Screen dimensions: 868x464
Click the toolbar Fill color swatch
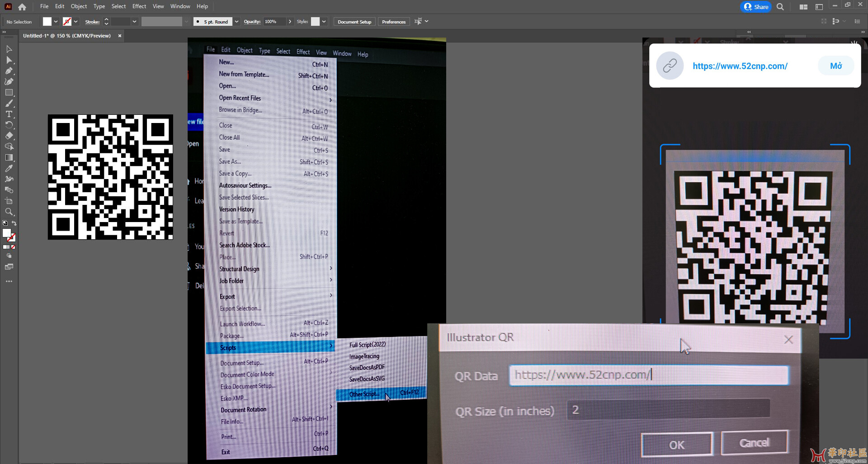7,233
